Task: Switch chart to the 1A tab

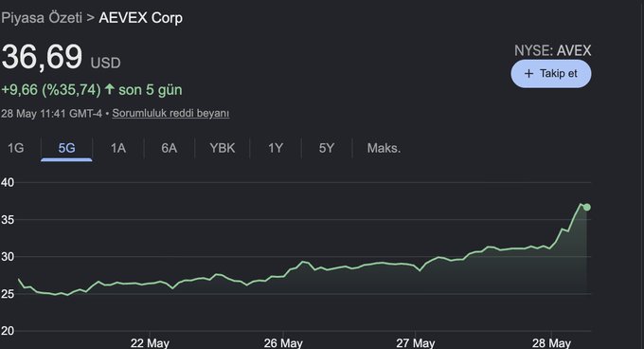Action: 117,148
